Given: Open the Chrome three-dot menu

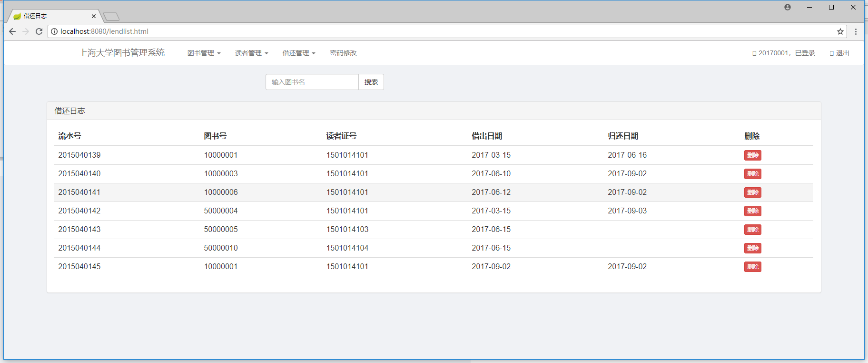Looking at the screenshot, I should [x=856, y=31].
